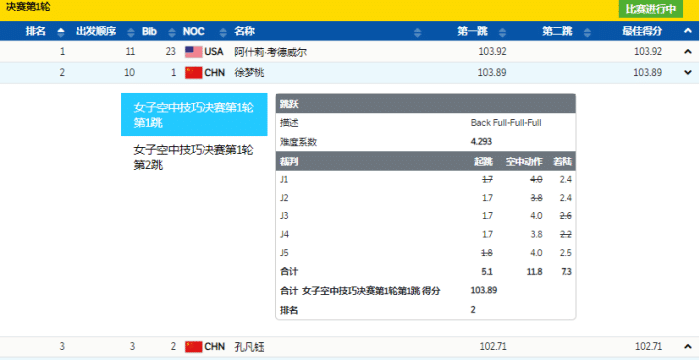The width and height of the screenshot is (700, 360).
Task: Open athlete 孔凡钰 name link
Action: pos(249,347)
